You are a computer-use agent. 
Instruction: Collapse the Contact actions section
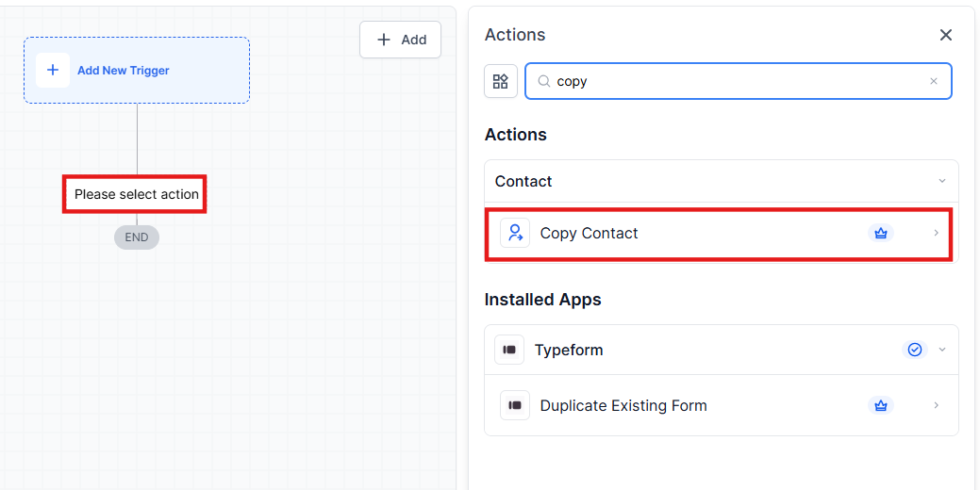coord(941,181)
